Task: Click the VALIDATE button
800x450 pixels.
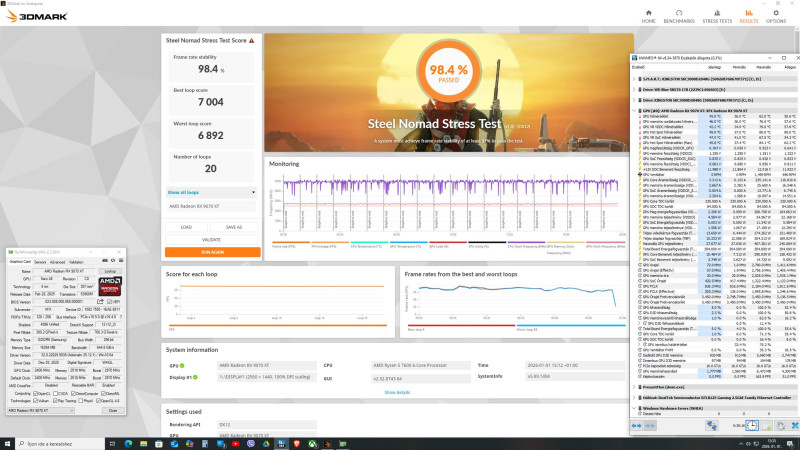Action: (x=211, y=239)
